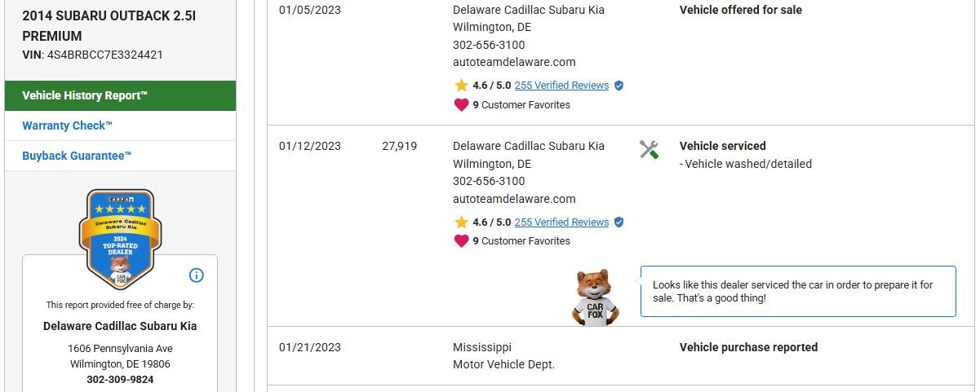
Task: Open the Buyback Guarantee tab
Action: (x=77, y=155)
